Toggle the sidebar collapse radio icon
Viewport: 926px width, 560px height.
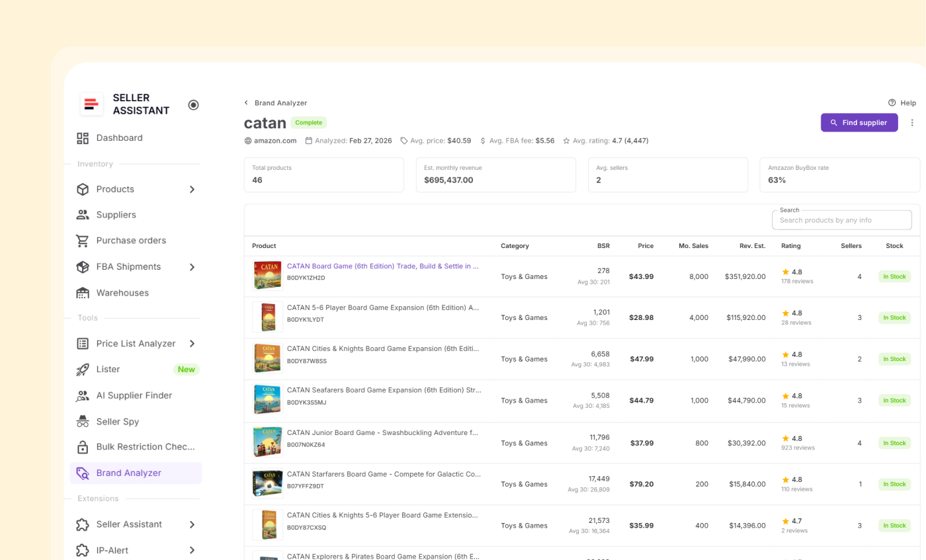[193, 105]
